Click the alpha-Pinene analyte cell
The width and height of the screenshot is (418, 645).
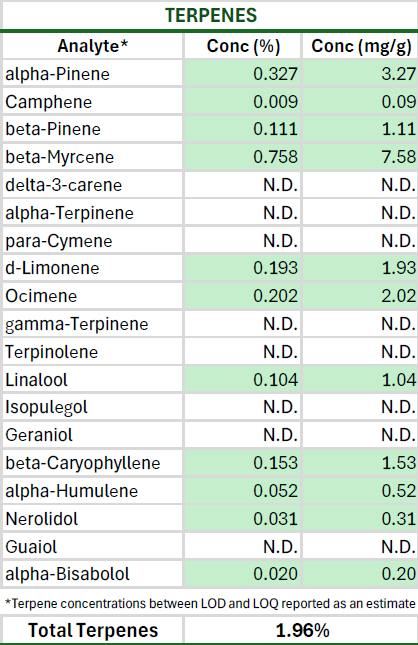pos(93,74)
